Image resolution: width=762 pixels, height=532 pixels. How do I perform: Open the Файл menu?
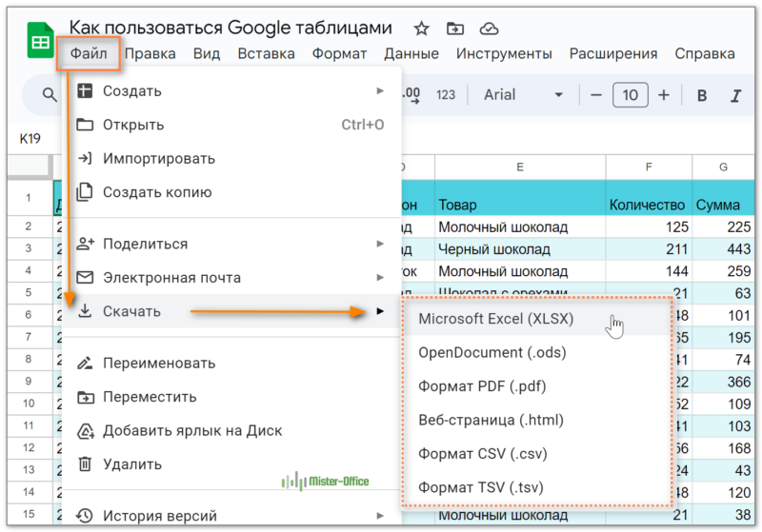(x=89, y=53)
